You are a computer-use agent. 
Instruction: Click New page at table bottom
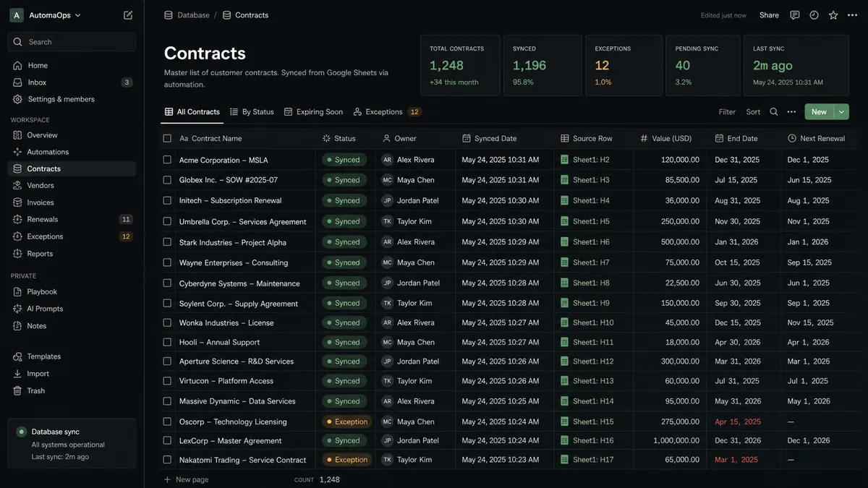tap(187, 479)
